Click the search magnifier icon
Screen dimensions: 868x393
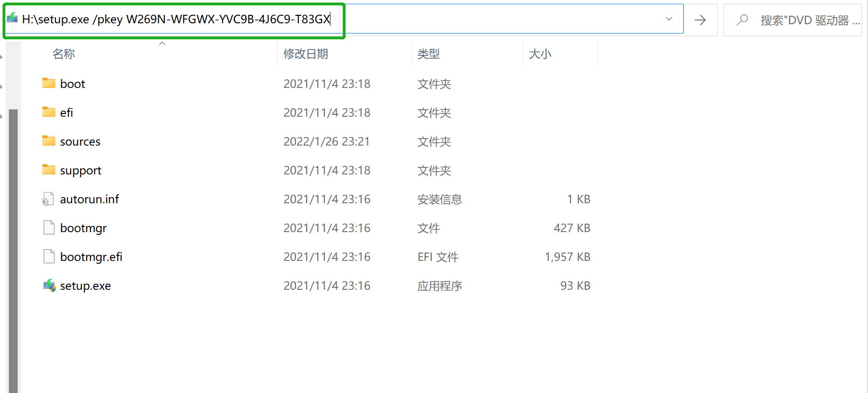click(742, 20)
